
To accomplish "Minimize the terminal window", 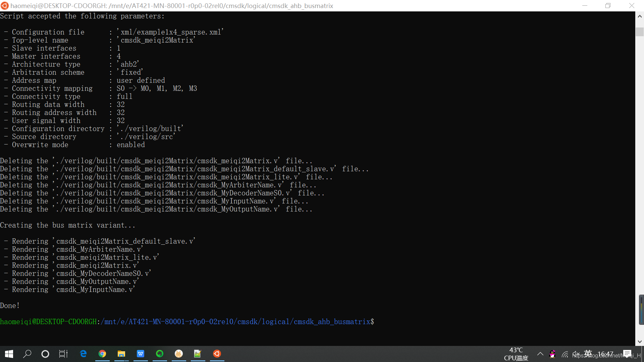I will click(x=585, y=6).
